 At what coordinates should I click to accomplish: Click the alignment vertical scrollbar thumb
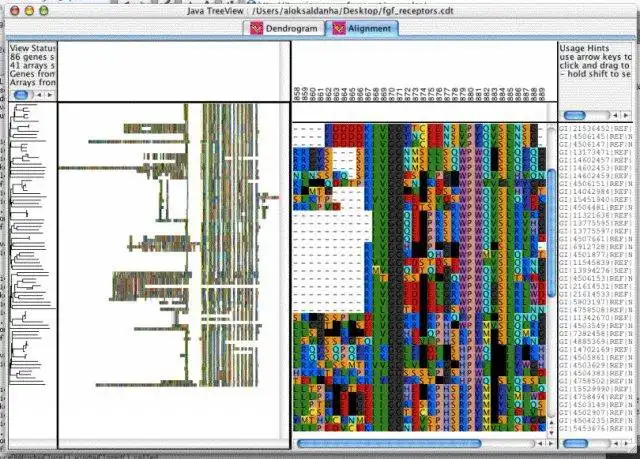coord(551,233)
